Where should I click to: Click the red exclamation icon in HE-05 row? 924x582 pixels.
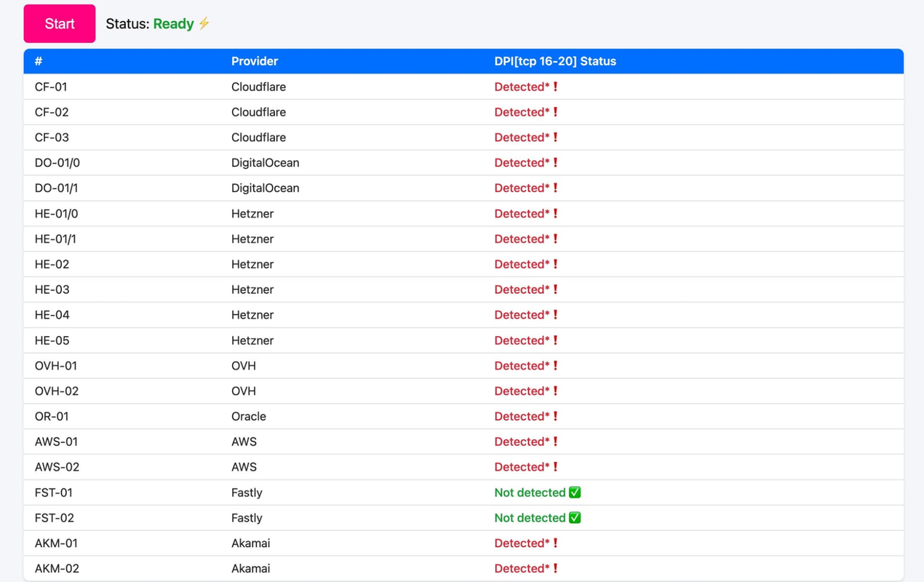[555, 340]
